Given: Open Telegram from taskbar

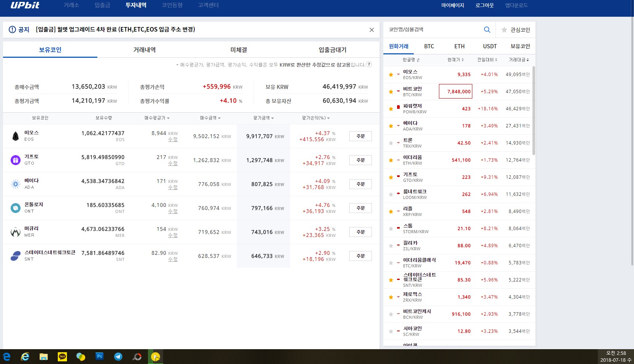Looking at the screenshot, I should click(x=118, y=357).
